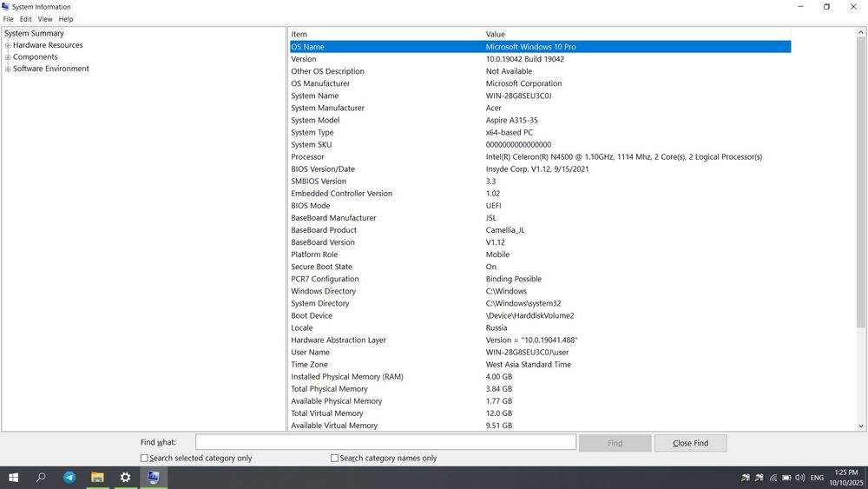Select the BaseBoard Product row
Image resolution: width=868 pixels, height=489 pixels.
(540, 230)
